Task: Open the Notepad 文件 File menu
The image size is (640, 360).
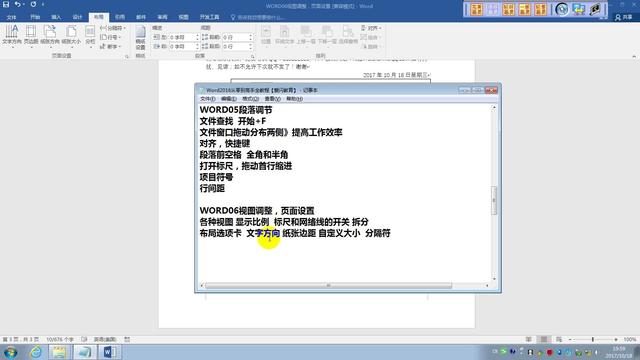Action: click(207, 99)
